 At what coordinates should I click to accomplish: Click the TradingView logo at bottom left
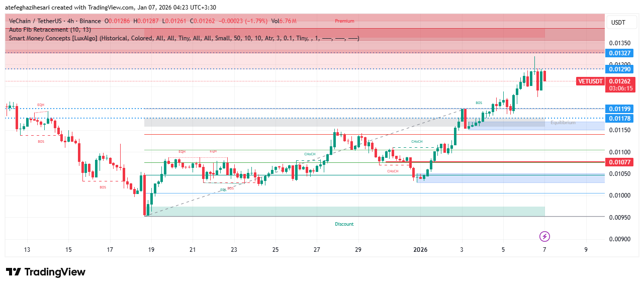tap(46, 272)
